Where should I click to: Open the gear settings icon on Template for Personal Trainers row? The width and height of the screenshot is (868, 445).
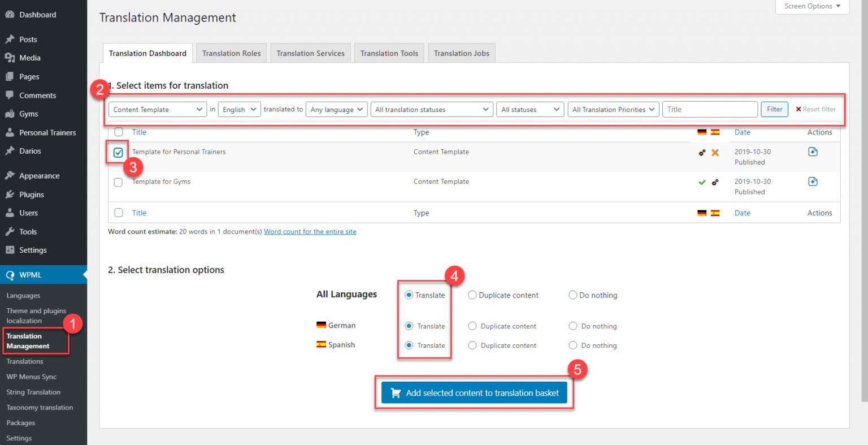(702, 152)
